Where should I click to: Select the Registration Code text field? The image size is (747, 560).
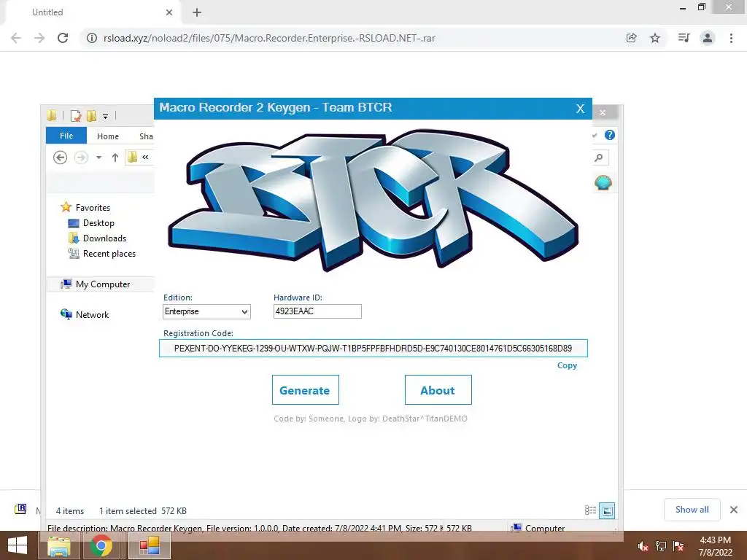pos(373,348)
